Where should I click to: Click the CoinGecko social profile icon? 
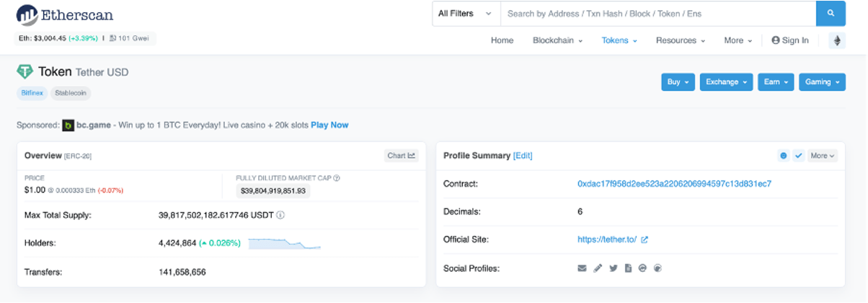pos(657,268)
